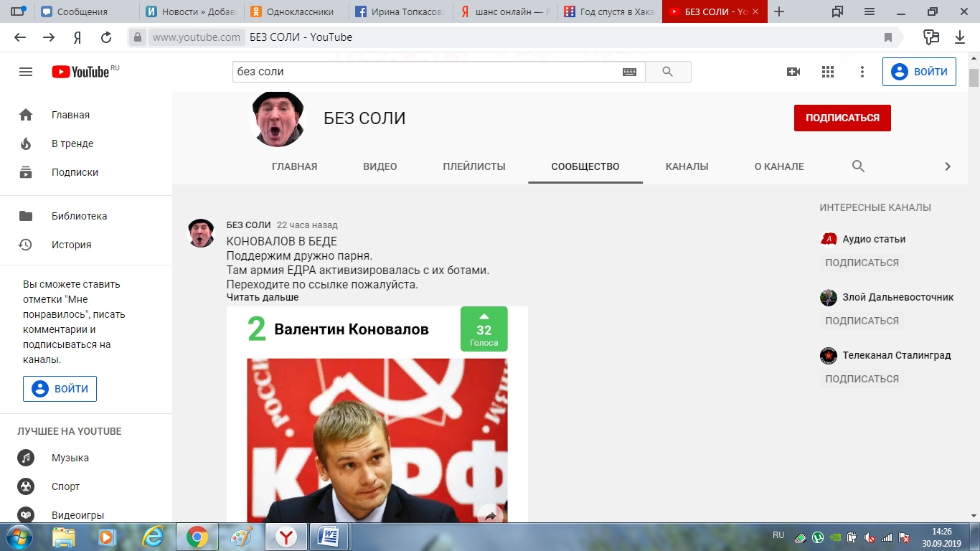Open the ГЛАВНАЯ channel tab

(x=294, y=166)
